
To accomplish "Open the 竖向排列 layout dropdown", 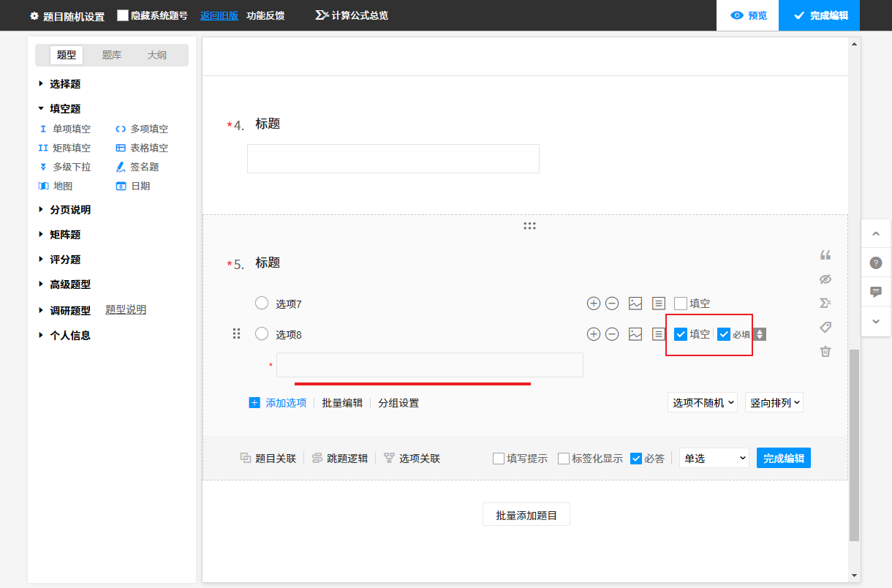I will tap(774, 402).
